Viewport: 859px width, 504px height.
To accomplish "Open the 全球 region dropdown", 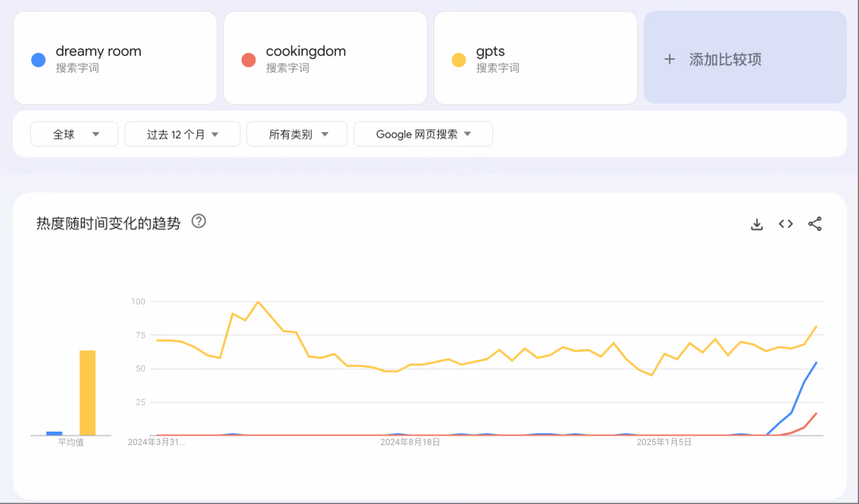I will (75, 134).
